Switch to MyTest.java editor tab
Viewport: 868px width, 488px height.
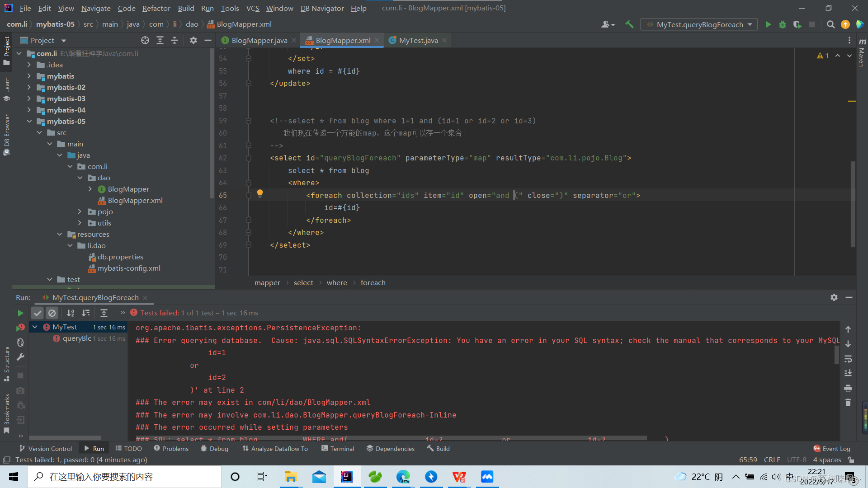coord(418,40)
